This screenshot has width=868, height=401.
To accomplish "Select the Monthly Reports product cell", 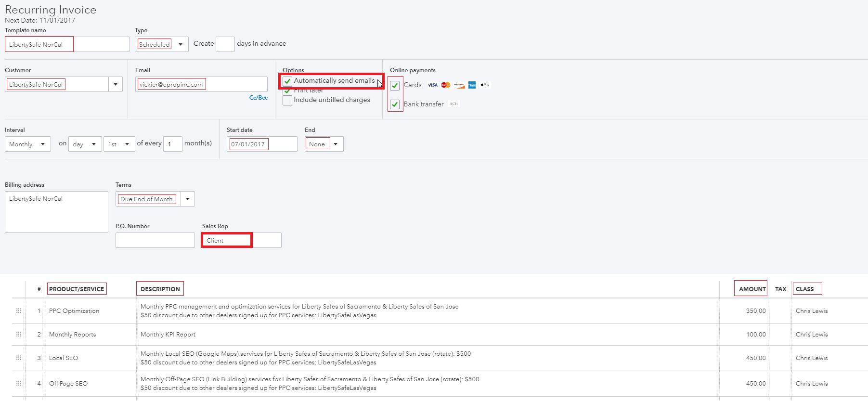I will click(x=91, y=334).
